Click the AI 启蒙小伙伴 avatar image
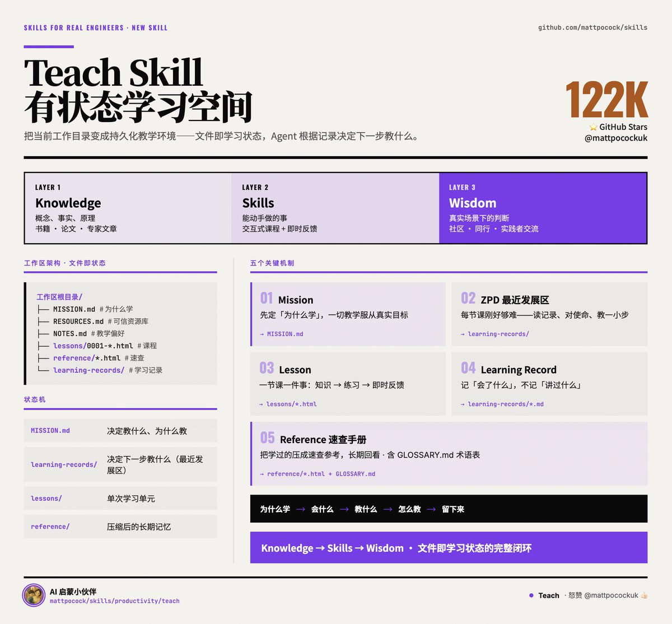 34,595
